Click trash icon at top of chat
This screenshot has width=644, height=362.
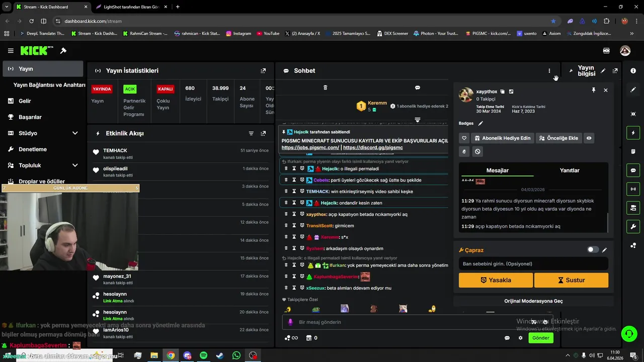tap(325, 87)
